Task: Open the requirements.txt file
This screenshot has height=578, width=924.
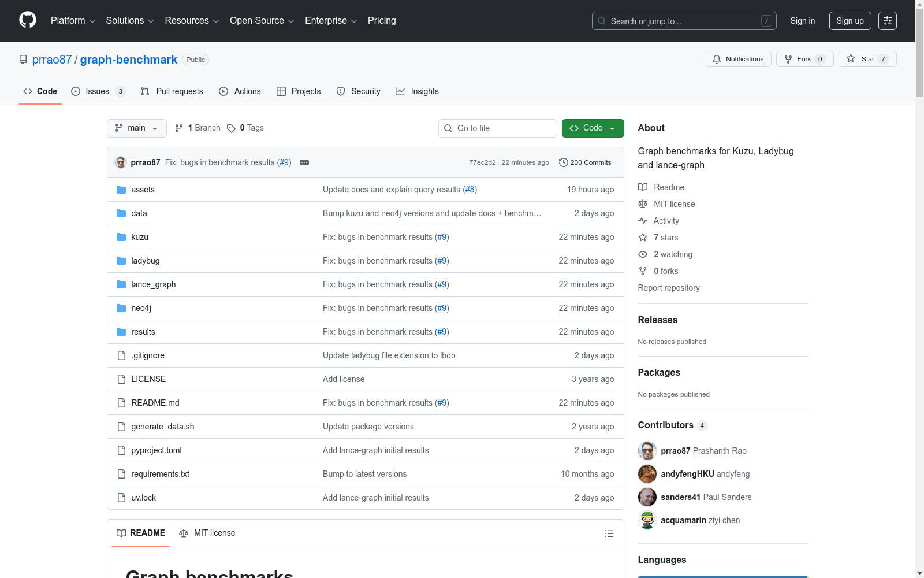Action: tap(161, 474)
